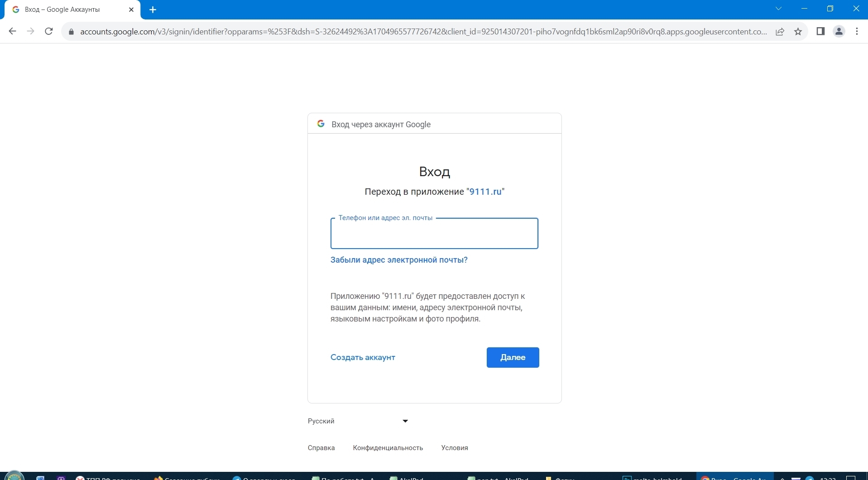Open the Chrome profile menu
The height and width of the screenshot is (480, 868).
point(839,31)
